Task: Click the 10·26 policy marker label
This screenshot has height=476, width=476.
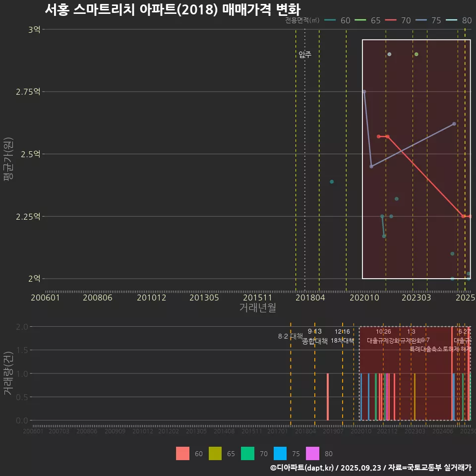Action: point(383,332)
